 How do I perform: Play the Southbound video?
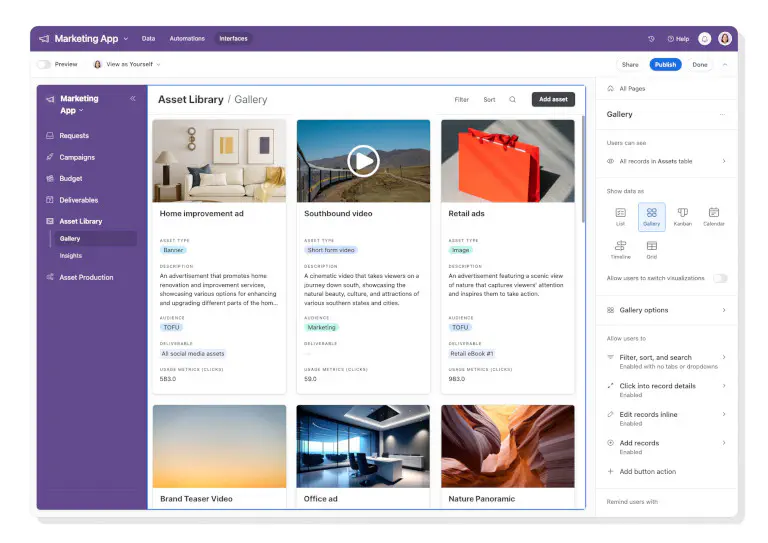363,161
